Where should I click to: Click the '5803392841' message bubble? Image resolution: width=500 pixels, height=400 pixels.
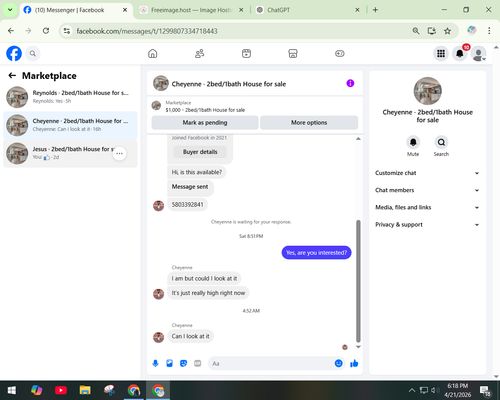point(188,204)
